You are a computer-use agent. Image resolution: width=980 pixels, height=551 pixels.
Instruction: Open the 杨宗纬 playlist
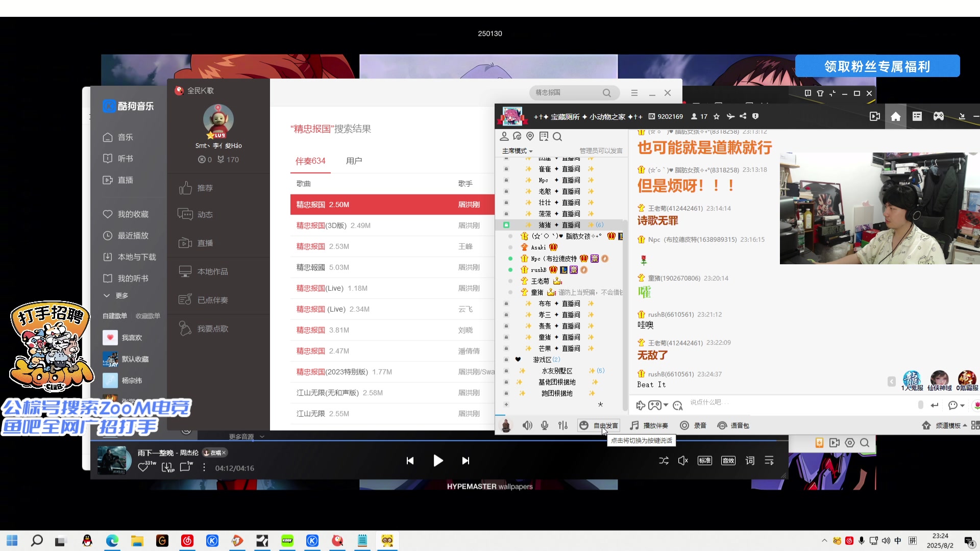[x=123, y=381]
